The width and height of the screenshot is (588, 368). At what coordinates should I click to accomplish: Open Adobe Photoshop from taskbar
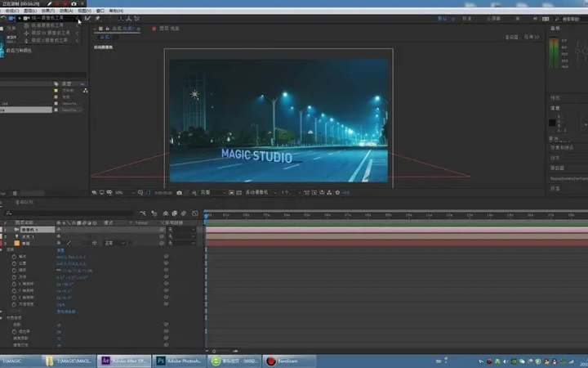179,361
